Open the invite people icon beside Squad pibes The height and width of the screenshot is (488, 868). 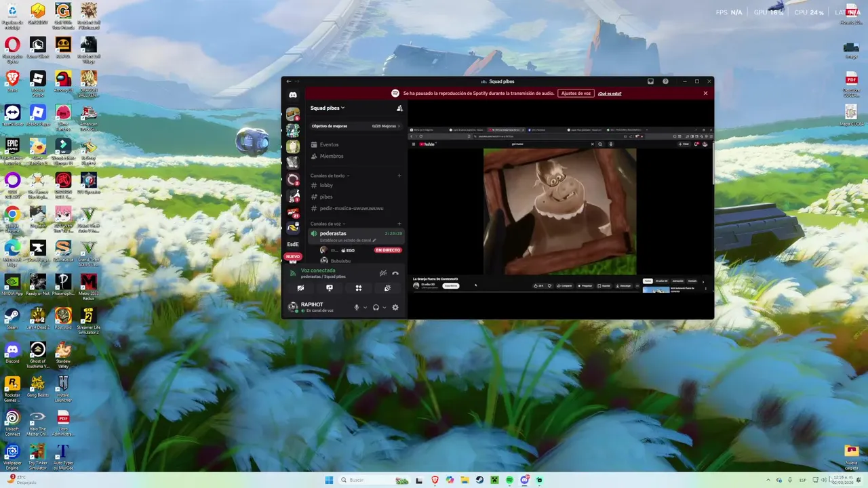click(399, 108)
